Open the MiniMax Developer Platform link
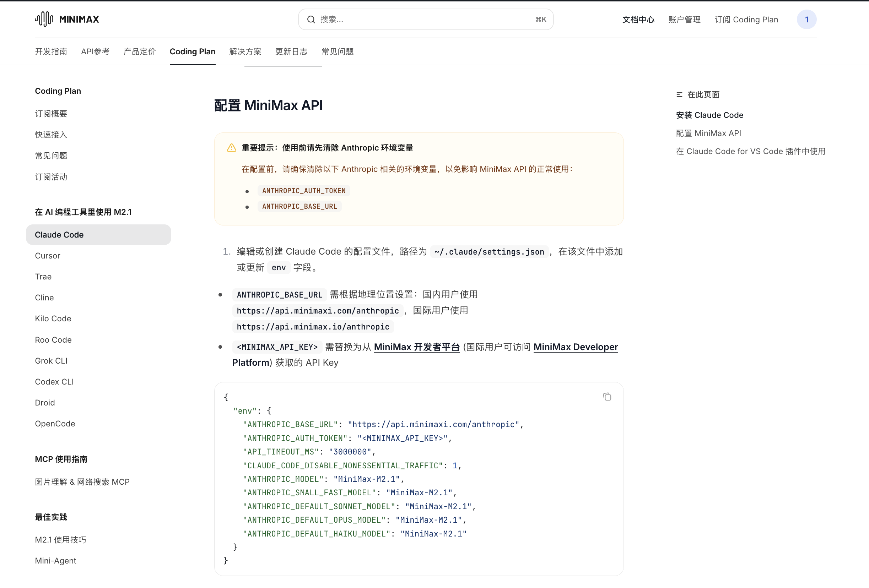 (x=575, y=347)
